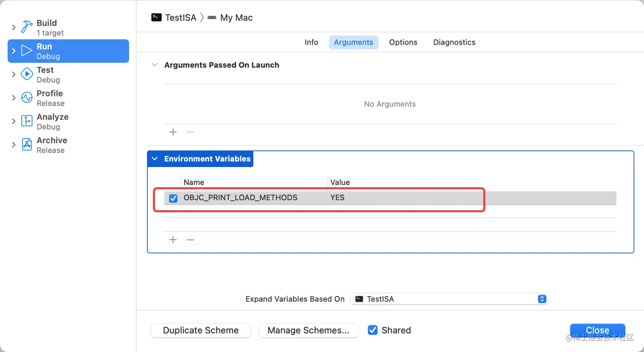Viewport: 644px width, 352px height.
Task: Select the Archive action icon
Action: 27,144
